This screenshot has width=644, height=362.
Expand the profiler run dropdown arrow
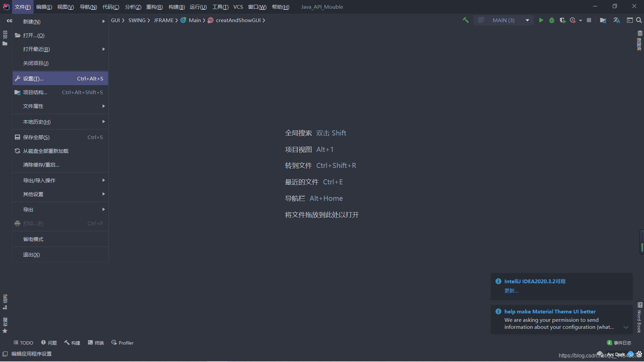point(581,20)
